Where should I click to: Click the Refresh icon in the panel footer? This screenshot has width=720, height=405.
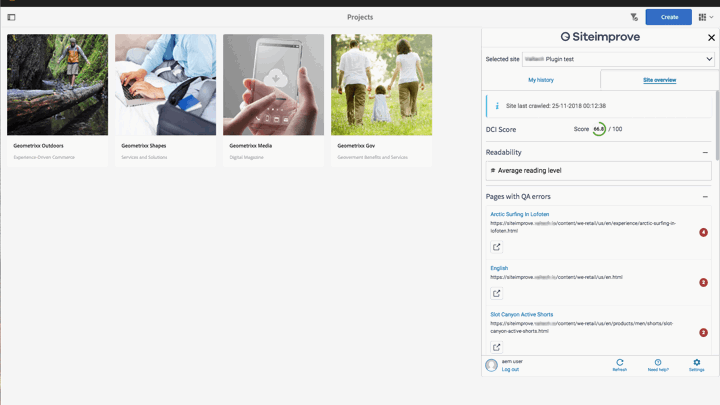click(620, 364)
